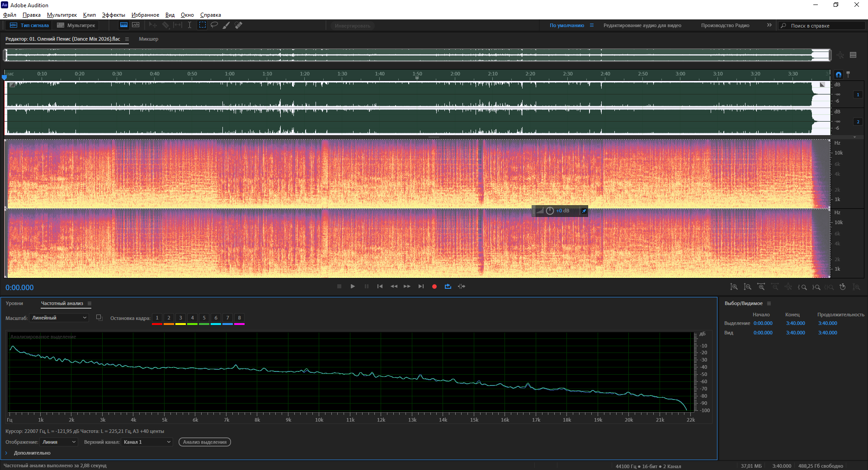Image resolution: width=868 pixels, height=470 pixels.
Task: Show more workspaces overflow chevron
Action: (x=769, y=25)
